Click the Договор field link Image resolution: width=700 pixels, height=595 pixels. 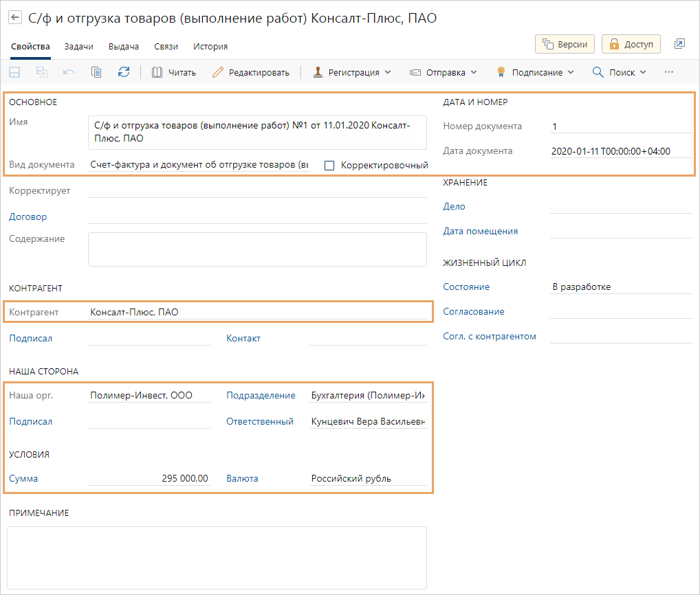click(28, 216)
